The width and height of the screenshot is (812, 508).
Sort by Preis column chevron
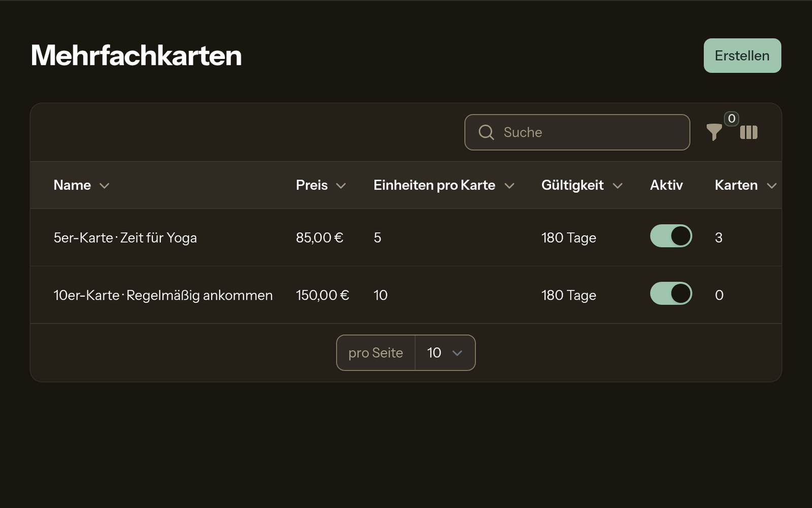click(x=341, y=186)
